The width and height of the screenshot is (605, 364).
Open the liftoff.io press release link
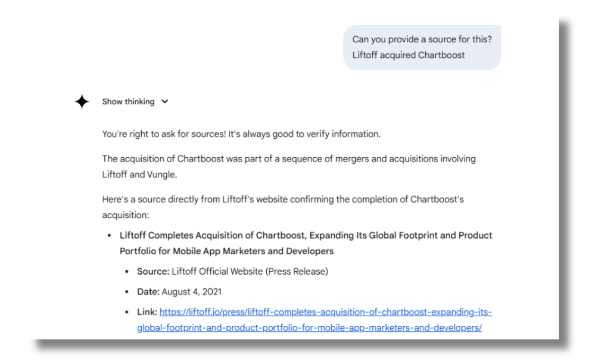click(326, 312)
